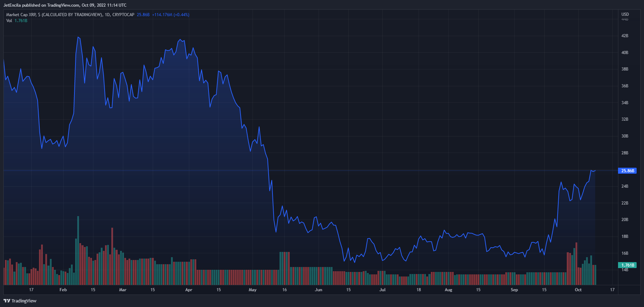Click the 42B price axis label
This screenshot has height=307, width=644.
coord(625,36)
